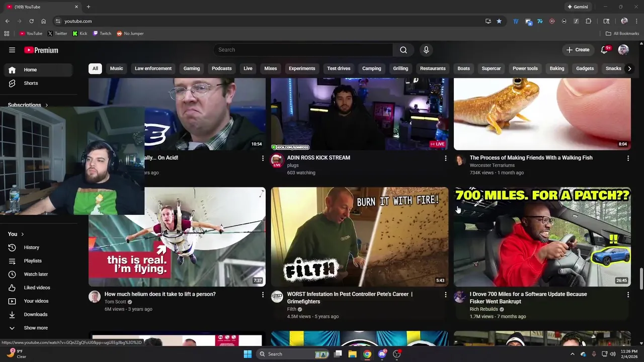The image size is (644, 362).
Task: Click the Windows Start button
Action: point(248,354)
